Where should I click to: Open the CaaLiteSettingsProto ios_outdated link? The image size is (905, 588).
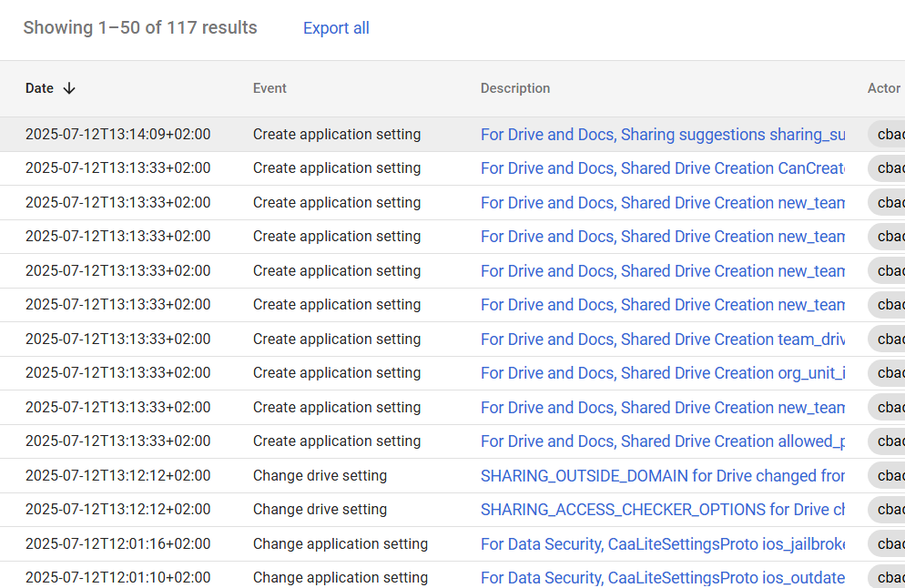[x=662, y=577]
